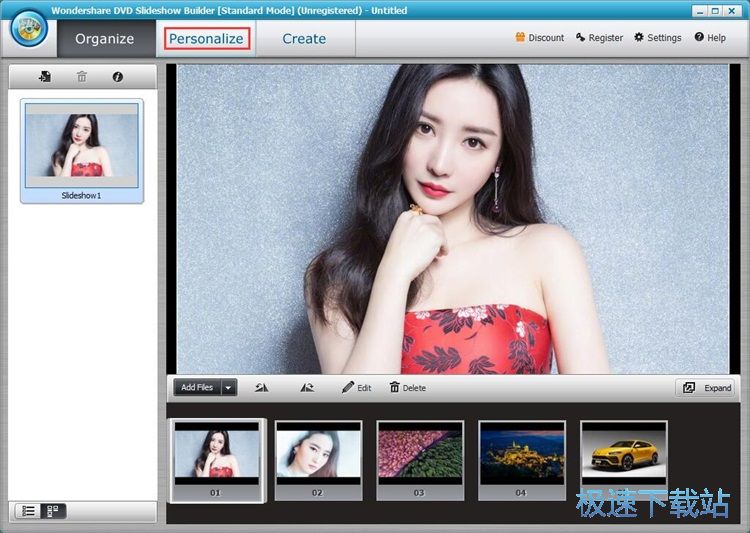The height and width of the screenshot is (533, 750).
Task: Switch to the Create tab
Action: [304, 39]
